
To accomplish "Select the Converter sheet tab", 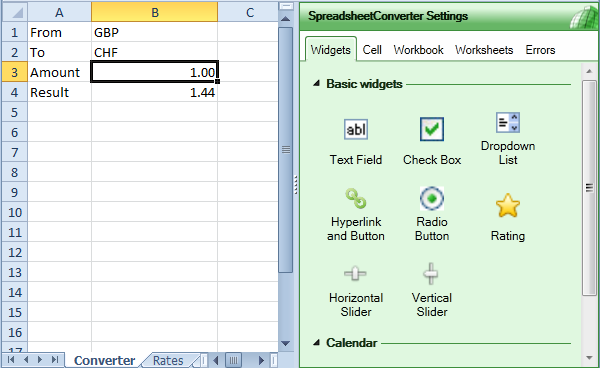I will (104, 360).
